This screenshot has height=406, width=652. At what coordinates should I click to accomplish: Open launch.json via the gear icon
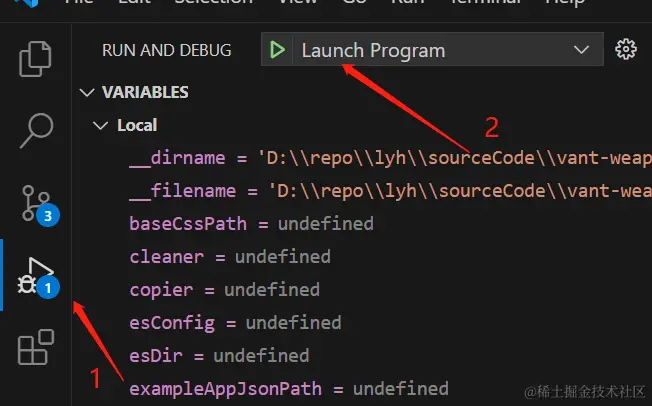[627, 50]
